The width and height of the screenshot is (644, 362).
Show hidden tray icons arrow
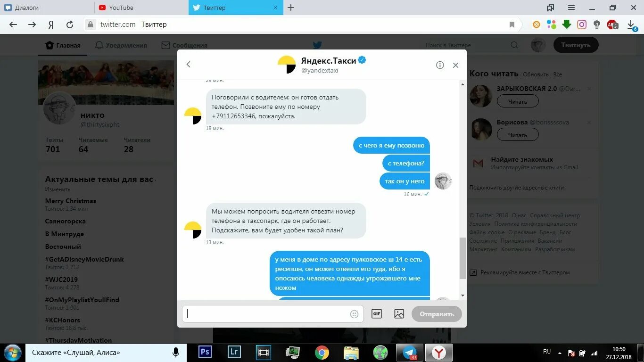pyautogui.click(x=560, y=352)
